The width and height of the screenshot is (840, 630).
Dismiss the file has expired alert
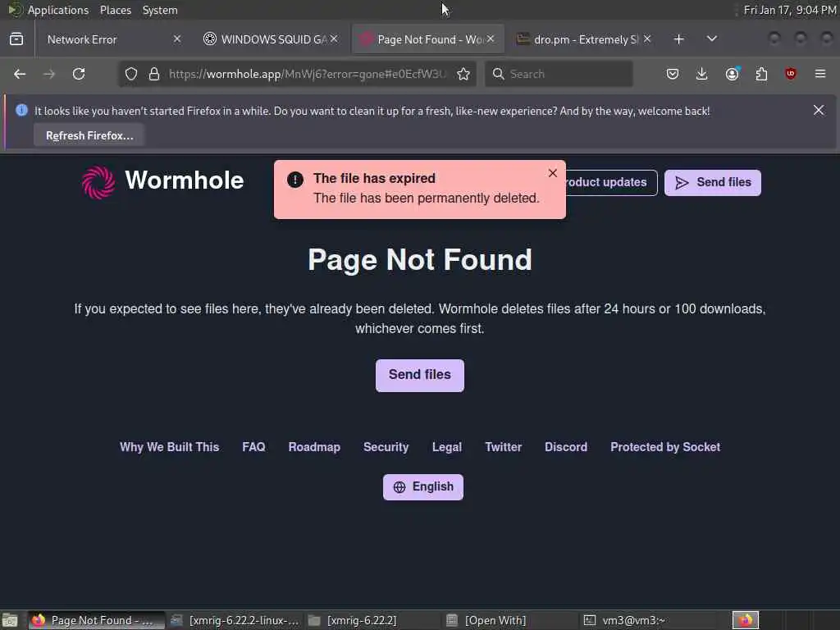(x=553, y=173)
